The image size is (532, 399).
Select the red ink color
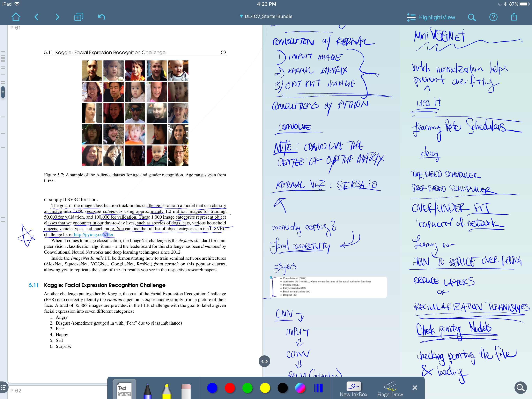click(x=230, y=388)
